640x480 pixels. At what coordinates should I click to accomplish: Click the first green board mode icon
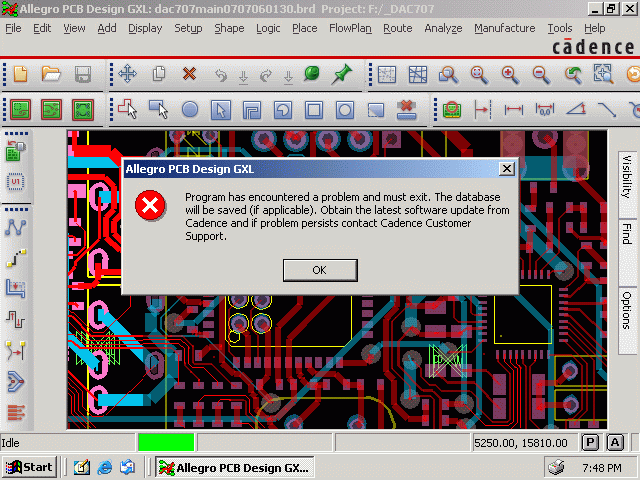click(20, 109)
